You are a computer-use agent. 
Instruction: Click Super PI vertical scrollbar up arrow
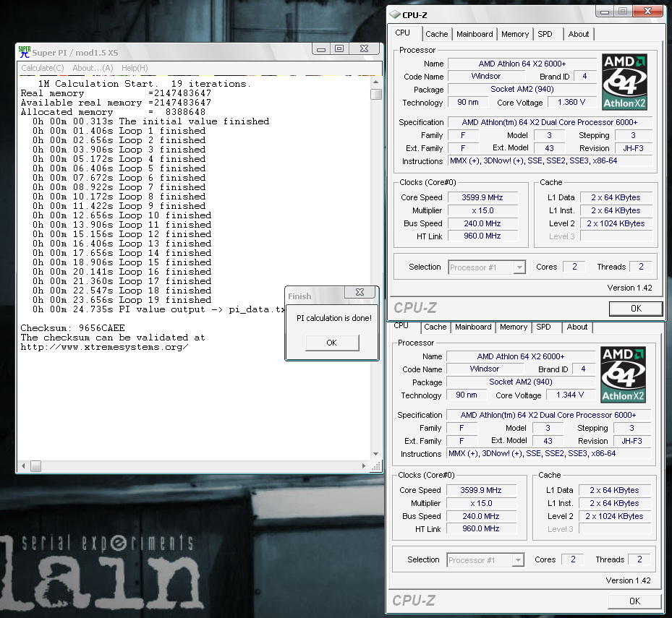tap(376, 82)
